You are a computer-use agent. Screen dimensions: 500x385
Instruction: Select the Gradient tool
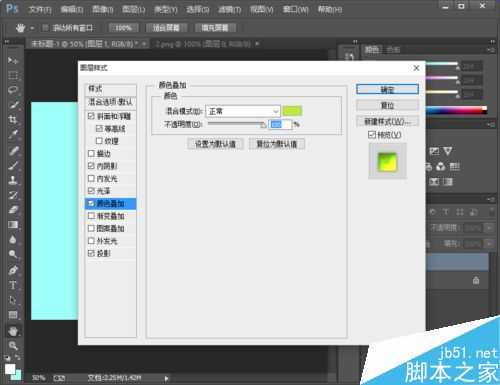pos(13,225)
